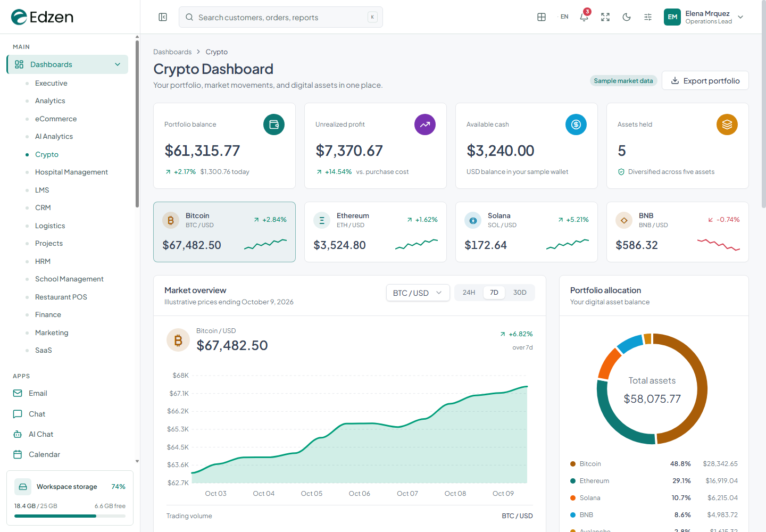Click Export portfolio button
Image resolution: width=766 pixels, height=532 pixels.
click(705, 80)
